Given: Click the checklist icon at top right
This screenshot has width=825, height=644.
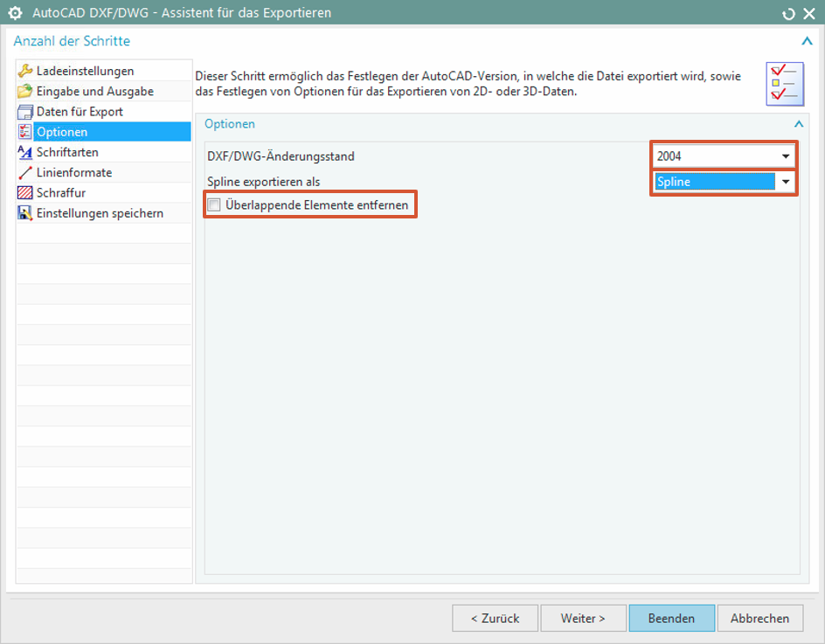Looking at the screenshot, I should (x=784, y=84).
